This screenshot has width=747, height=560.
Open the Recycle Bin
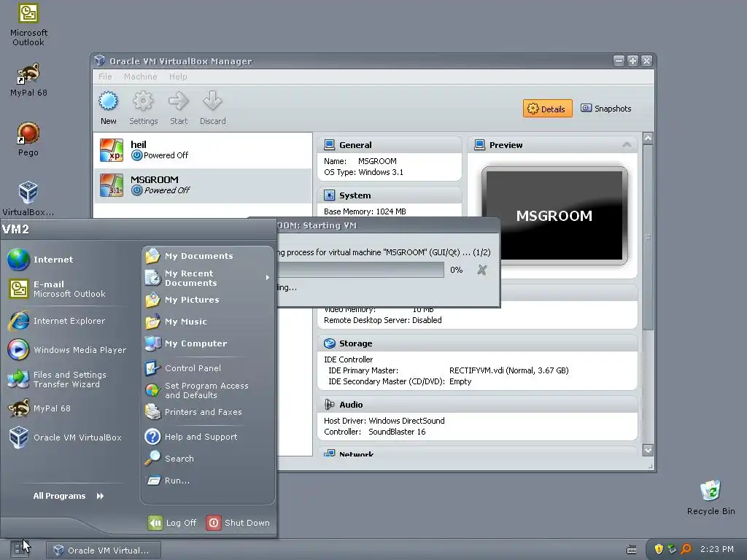711,497
